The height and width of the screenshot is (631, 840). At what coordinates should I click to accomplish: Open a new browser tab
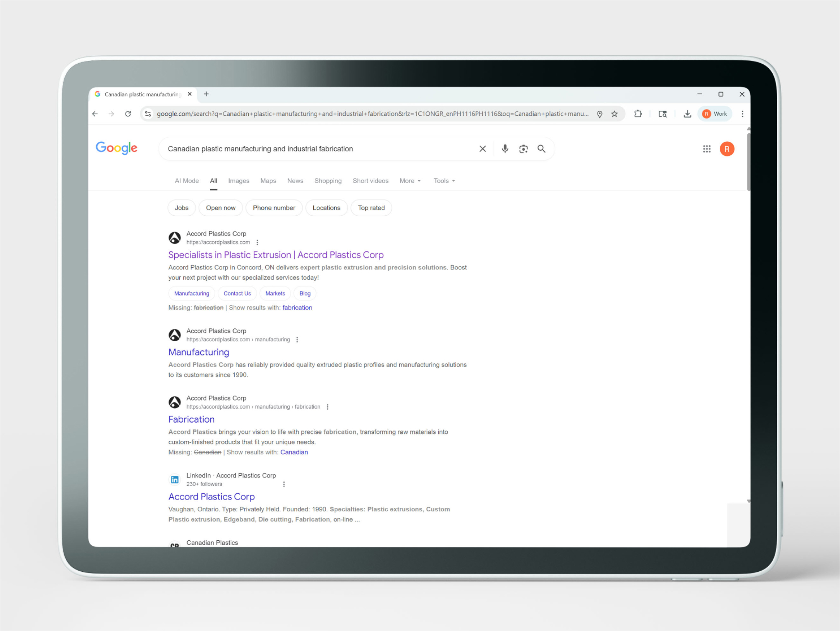click(x=206, y=94)
